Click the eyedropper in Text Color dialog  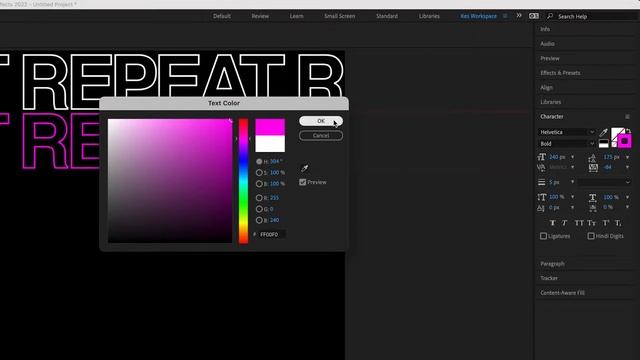click(x=304, y=168)
